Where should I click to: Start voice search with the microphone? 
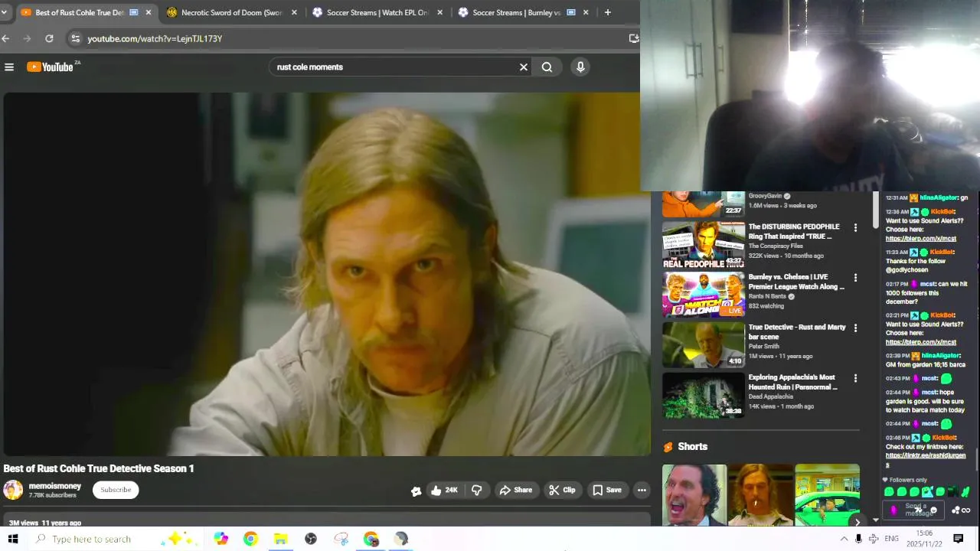(580, 67)
